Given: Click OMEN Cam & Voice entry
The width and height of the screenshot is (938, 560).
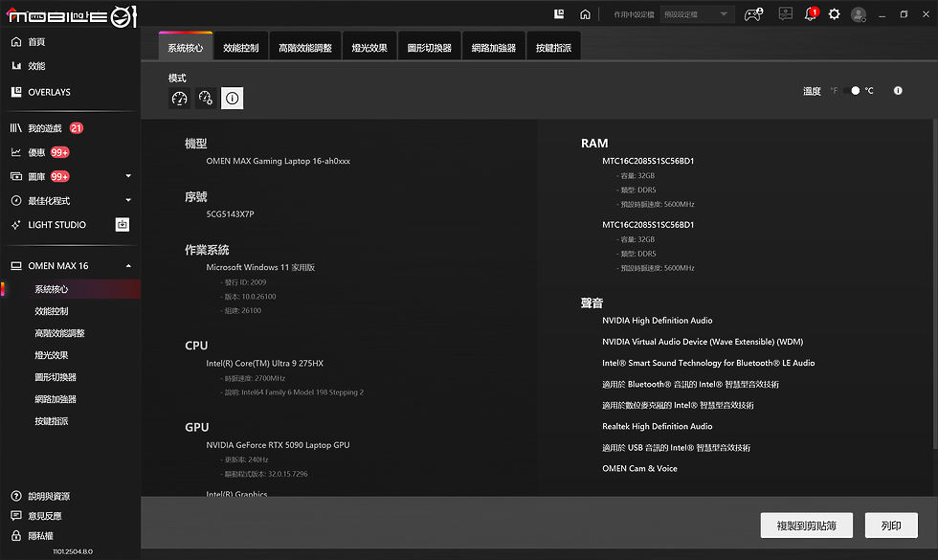Looking at the screenshot, I should point(639,468).
